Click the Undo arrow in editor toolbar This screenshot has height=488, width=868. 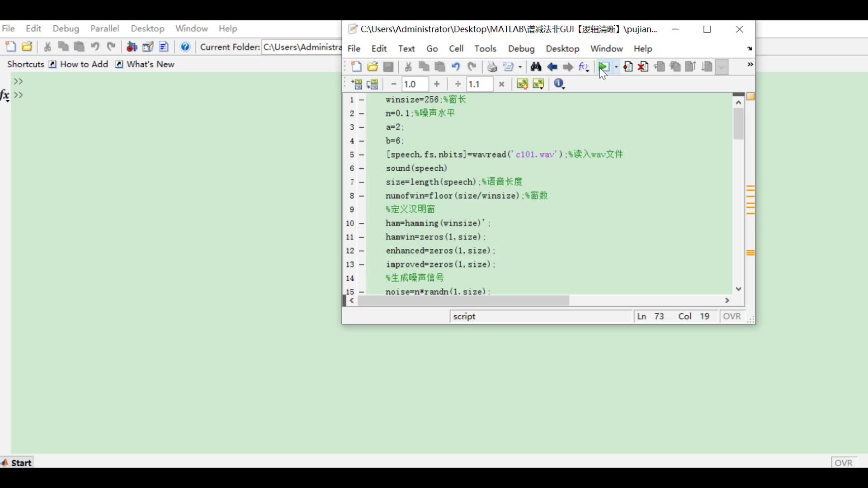456,67
